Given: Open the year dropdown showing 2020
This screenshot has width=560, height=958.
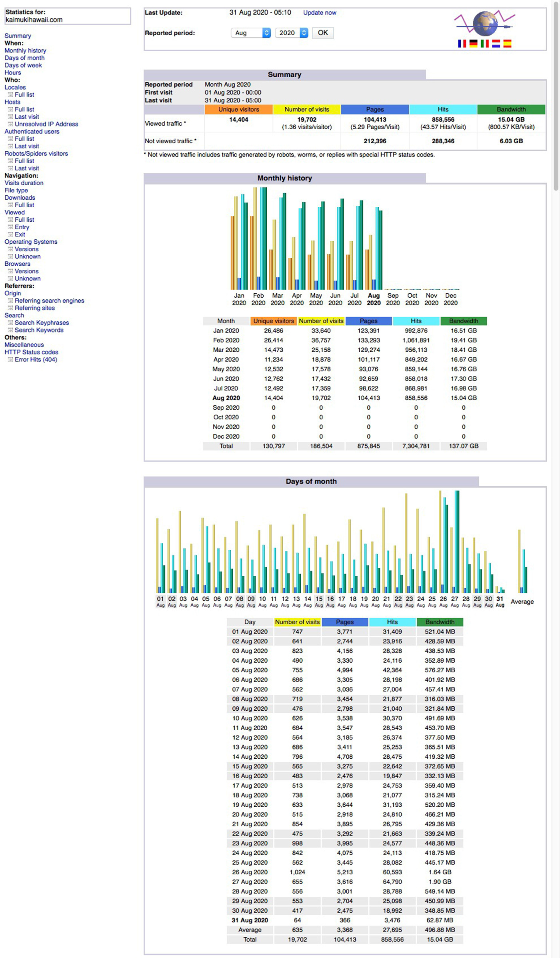Looking at the screenshot, I should click(292, 33).
